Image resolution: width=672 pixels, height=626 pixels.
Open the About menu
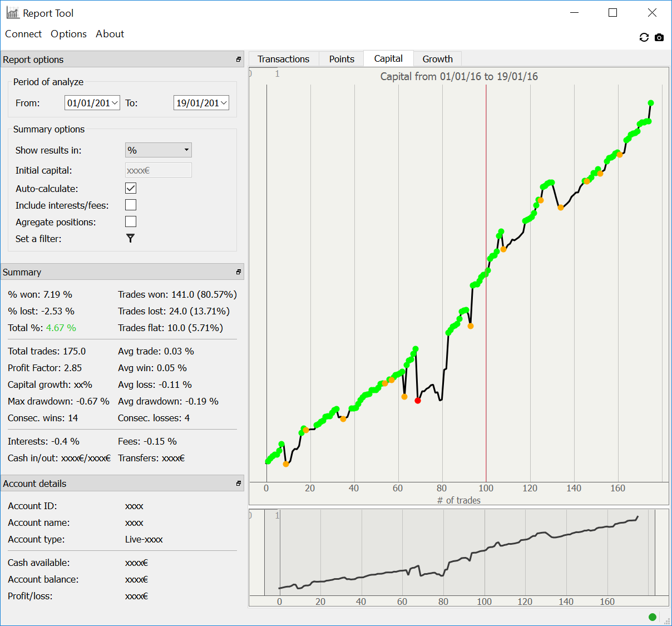tap(110, 34)
